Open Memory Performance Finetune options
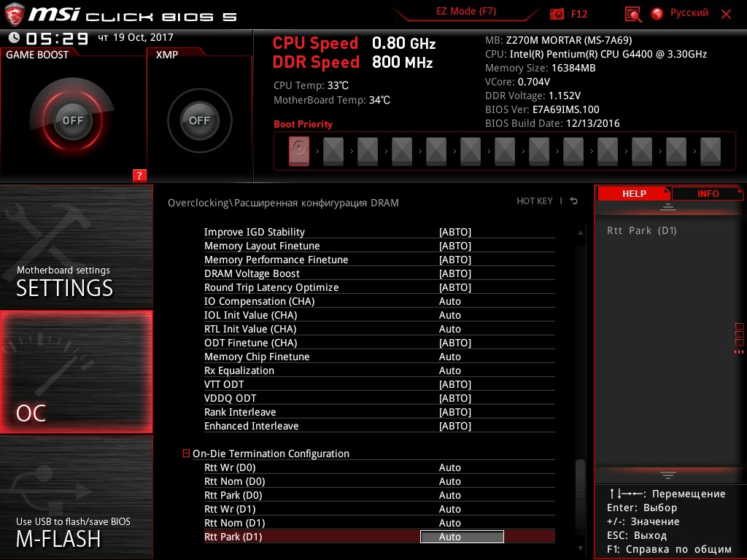The height and width of the screenshot is (560, 747). [455, 260]
